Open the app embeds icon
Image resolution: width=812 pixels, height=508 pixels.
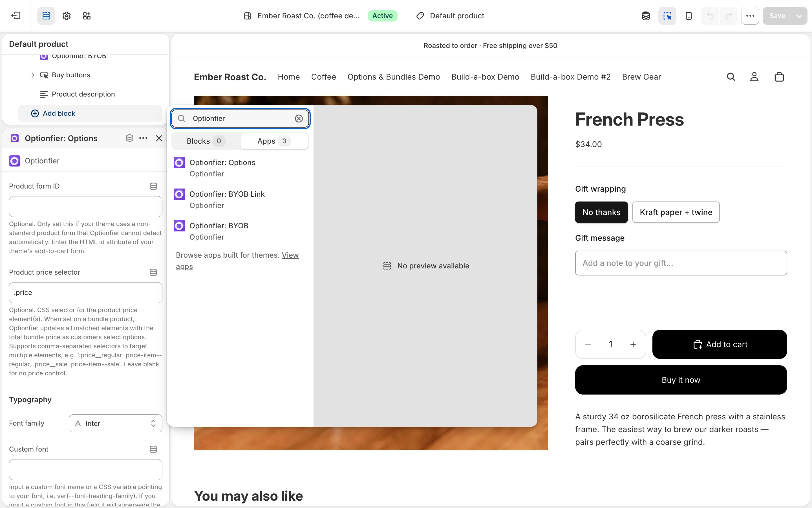[87, 16]
